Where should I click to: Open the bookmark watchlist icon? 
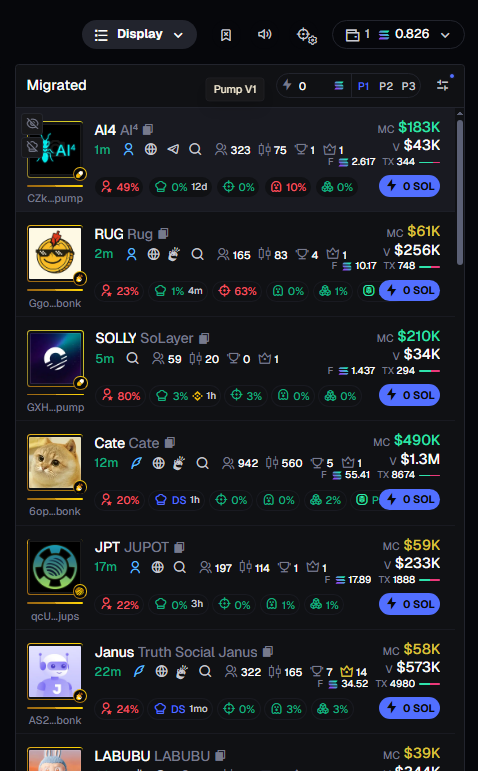click(x=226, y=35)
